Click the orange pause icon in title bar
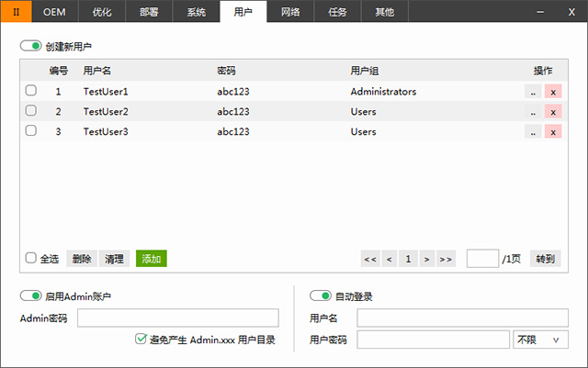This screenshot has height=368, width=588. click(x=16, y=12)
